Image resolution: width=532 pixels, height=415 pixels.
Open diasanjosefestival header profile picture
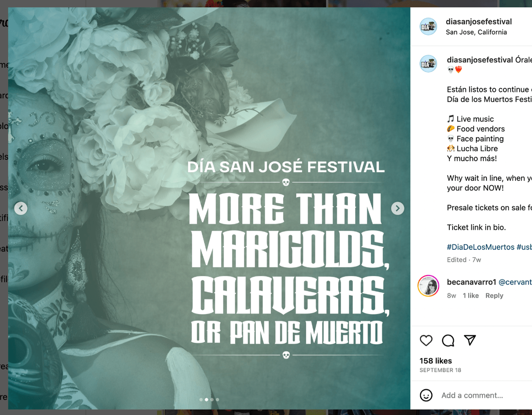pos(428,27)
